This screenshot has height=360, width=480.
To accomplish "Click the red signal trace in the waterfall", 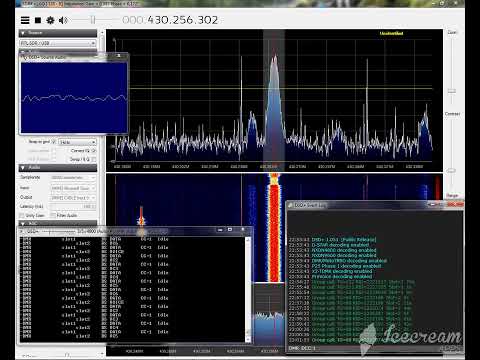I will pyautogui.click(x=274, y=233).
